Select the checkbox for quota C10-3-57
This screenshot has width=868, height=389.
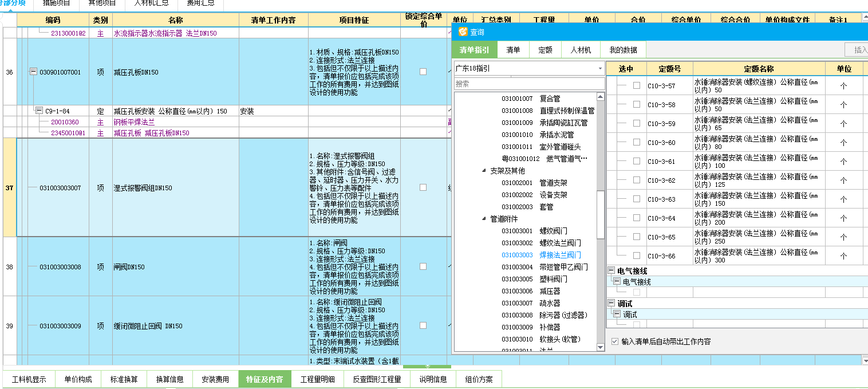tap(637, 85)
